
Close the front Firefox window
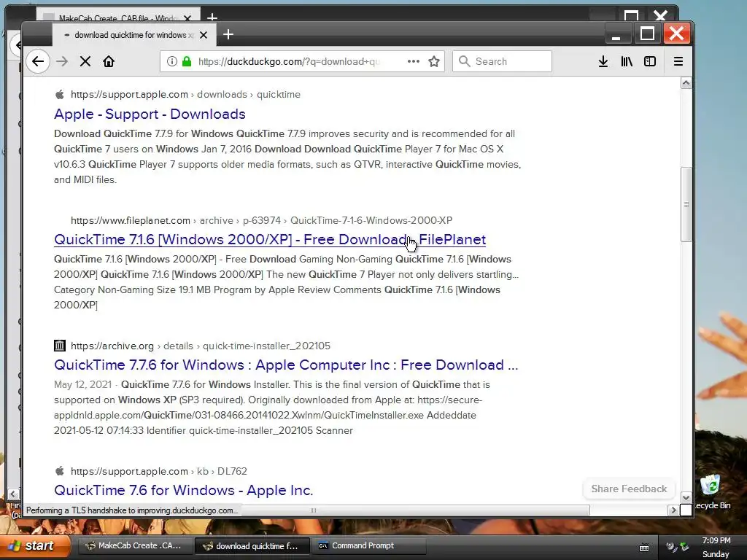[x=676, y=34]
